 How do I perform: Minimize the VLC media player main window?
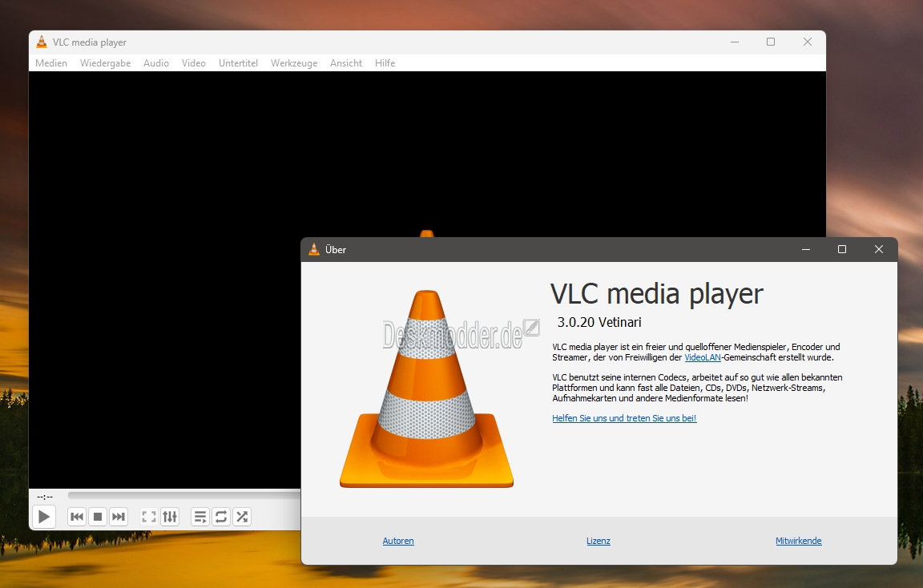pyautogui.click(x=735, y=42)
